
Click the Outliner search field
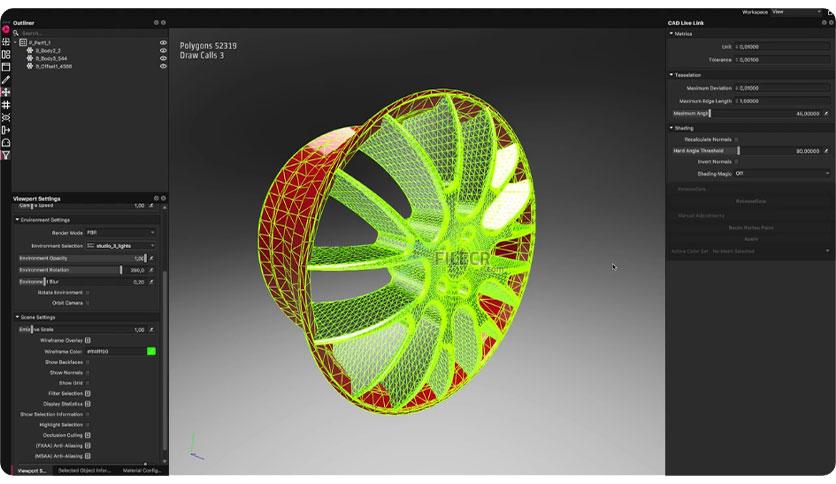(91, 33)
